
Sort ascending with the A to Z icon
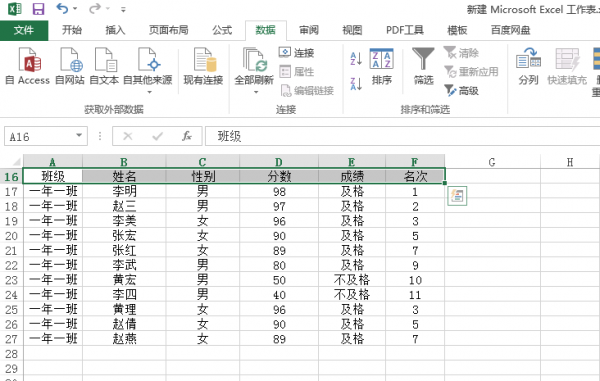356,59
